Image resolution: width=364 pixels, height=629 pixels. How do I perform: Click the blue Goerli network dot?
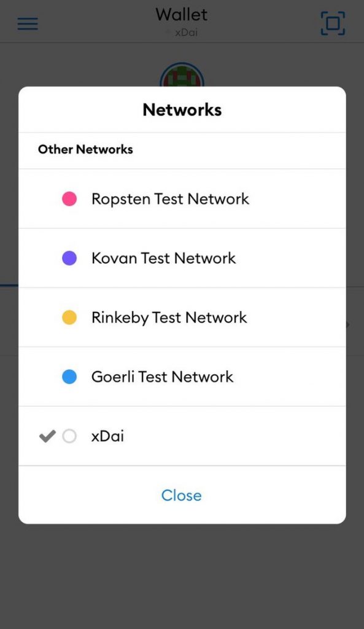(69, 377)
